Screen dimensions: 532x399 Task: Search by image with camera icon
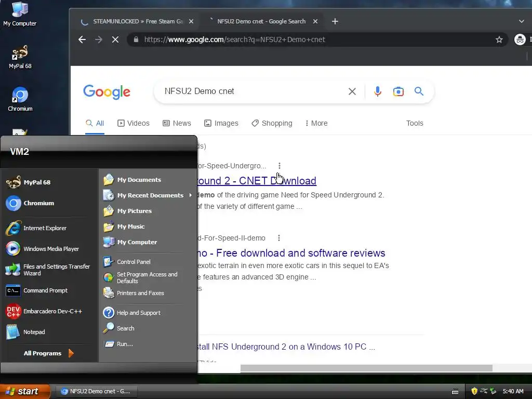coord(398,91)
